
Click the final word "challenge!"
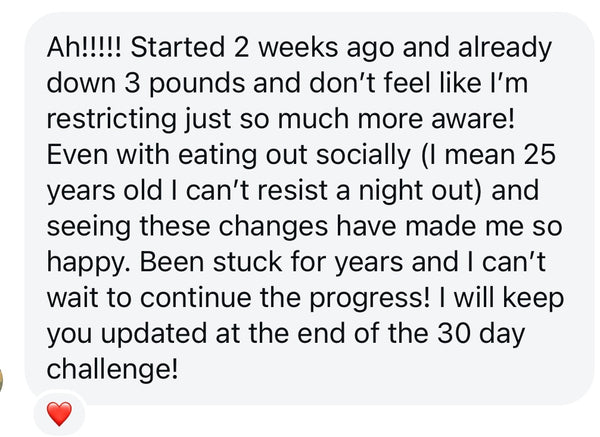click(x=113, y=369)
